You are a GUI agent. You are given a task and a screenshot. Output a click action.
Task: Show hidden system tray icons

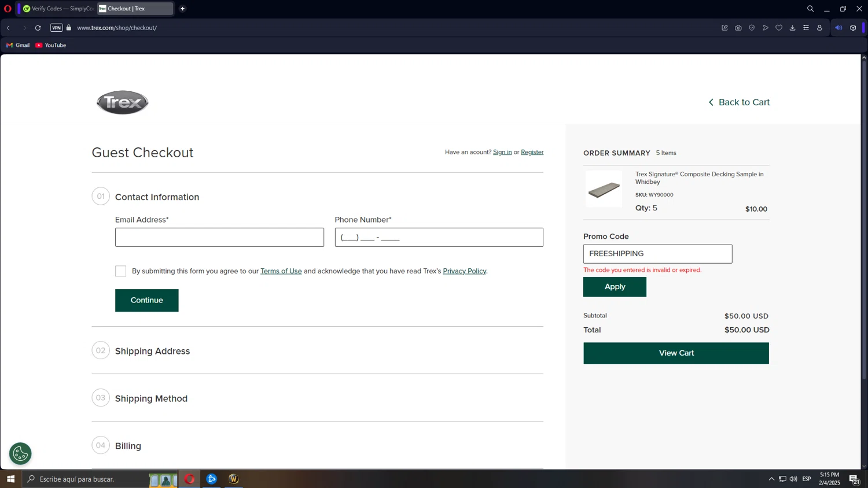pyautogui.click(x=771, y=479)
